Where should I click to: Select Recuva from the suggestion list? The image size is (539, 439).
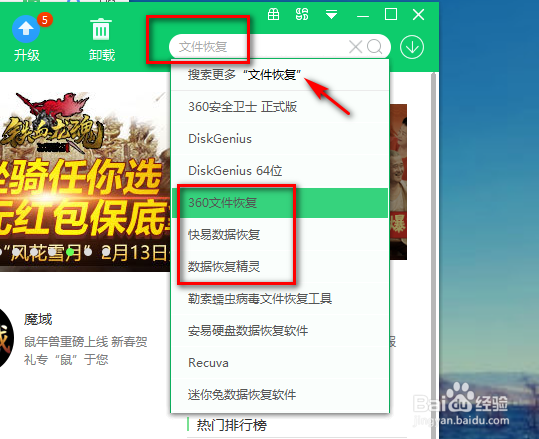click(280, 362)
